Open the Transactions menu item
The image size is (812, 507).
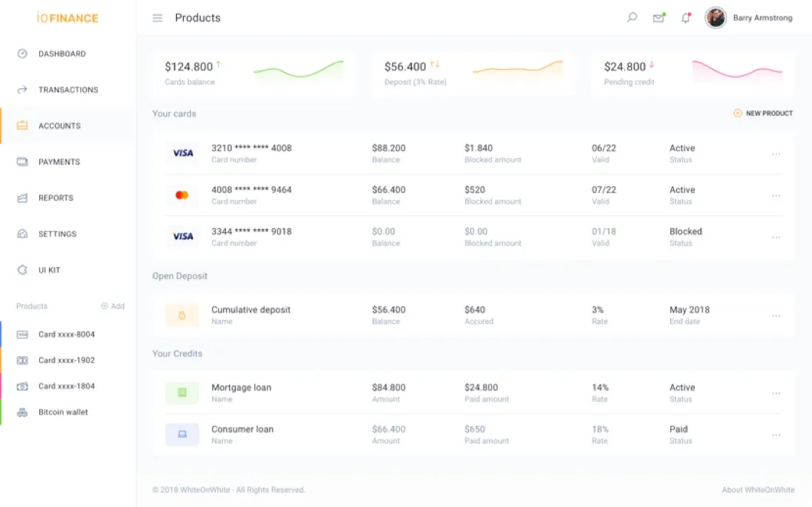(x=67, y=90)
